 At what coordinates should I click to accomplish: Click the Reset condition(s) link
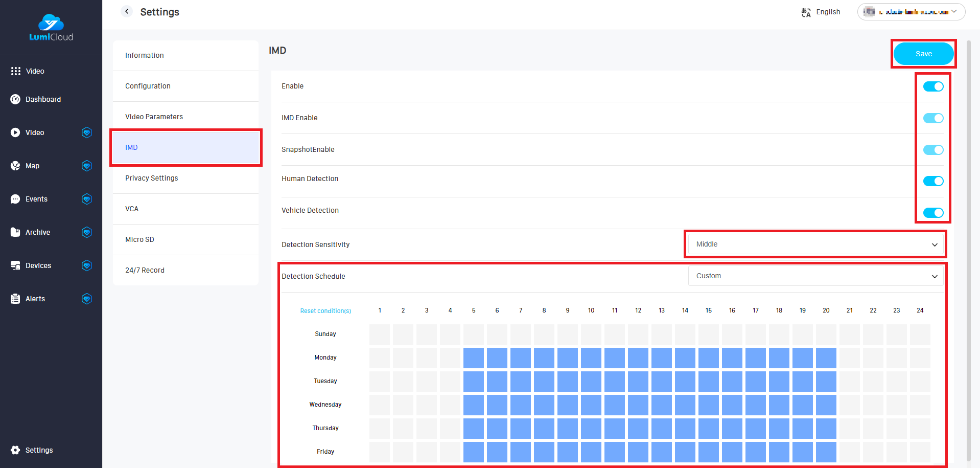(x=325, y=311)
